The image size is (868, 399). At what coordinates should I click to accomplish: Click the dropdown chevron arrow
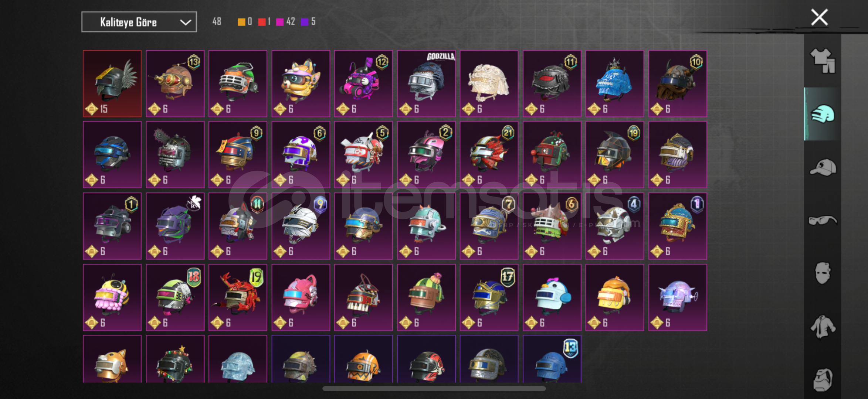click(185, 23)
